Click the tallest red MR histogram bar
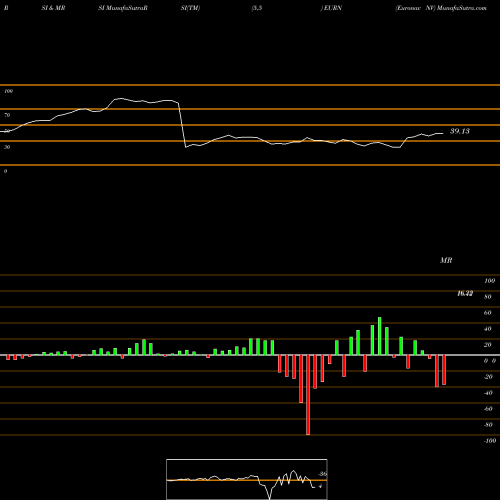 pos(308,395)
